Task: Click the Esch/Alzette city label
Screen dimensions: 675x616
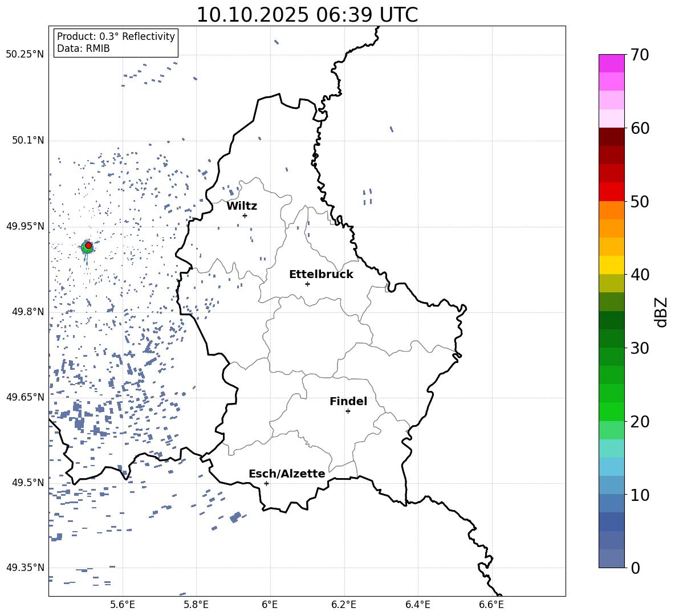Action: (x=287, y=474)
